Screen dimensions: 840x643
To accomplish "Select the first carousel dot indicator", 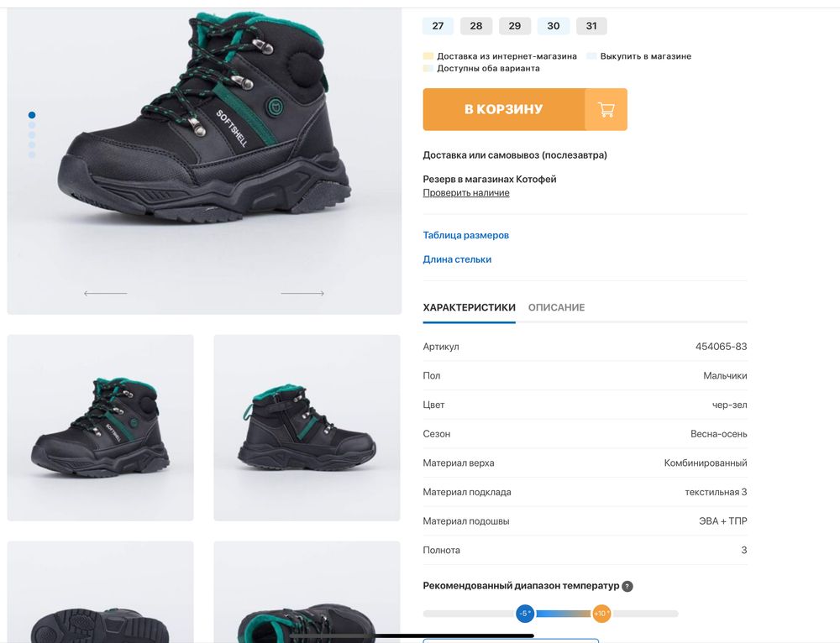I will pyautogui.click(x=32, y=115).
